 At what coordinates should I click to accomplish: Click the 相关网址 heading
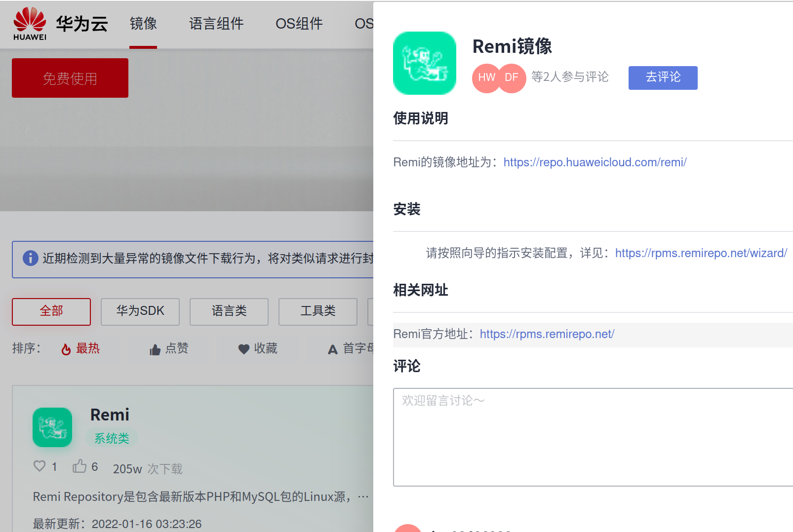[x=421, y=290]
